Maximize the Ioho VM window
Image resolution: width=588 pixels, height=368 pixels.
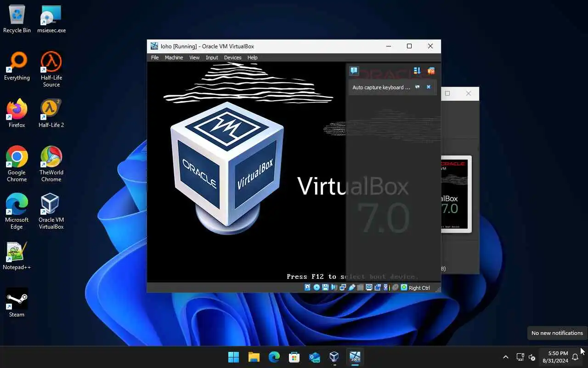(x=409, y=46)
